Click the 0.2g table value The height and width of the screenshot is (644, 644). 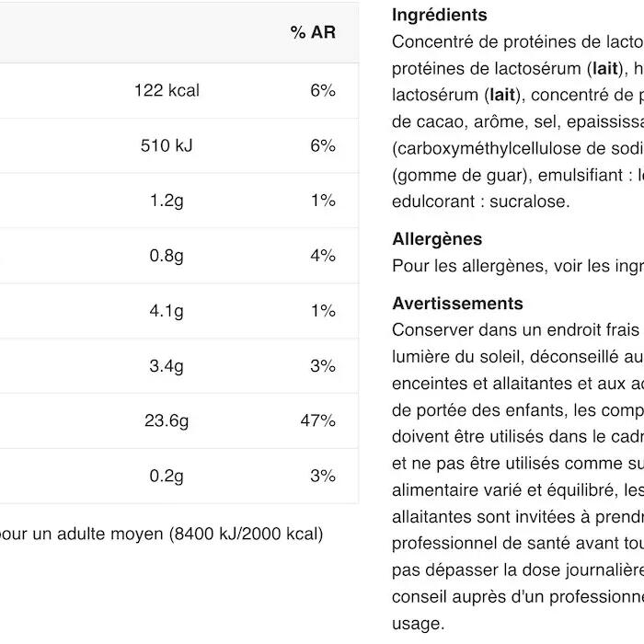click(x=167, y=477)
